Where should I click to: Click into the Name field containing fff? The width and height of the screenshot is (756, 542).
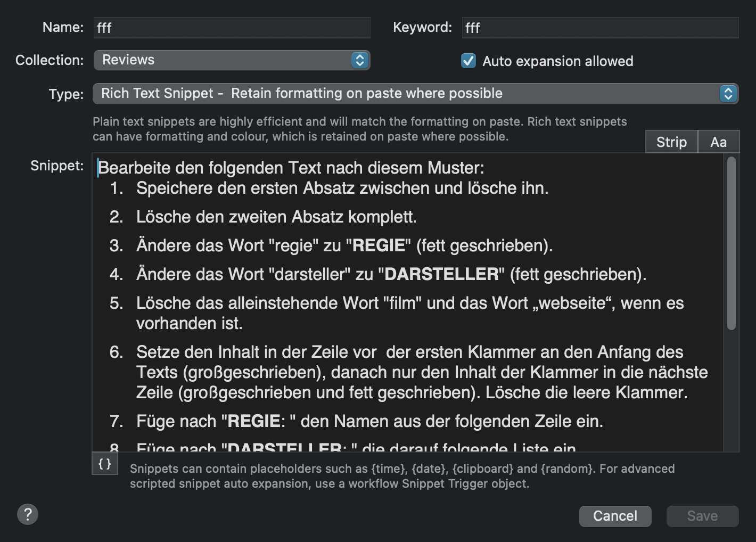[232, 28]
